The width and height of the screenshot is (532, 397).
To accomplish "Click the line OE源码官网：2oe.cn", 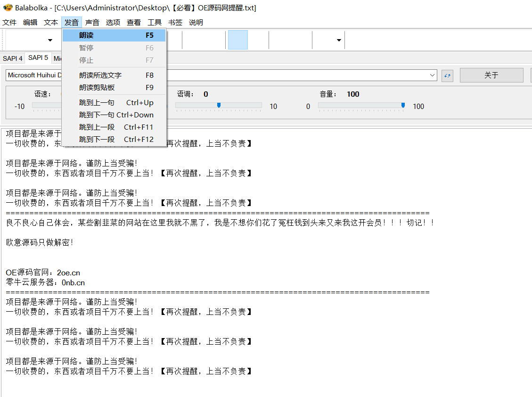I will tap(43, 273).
